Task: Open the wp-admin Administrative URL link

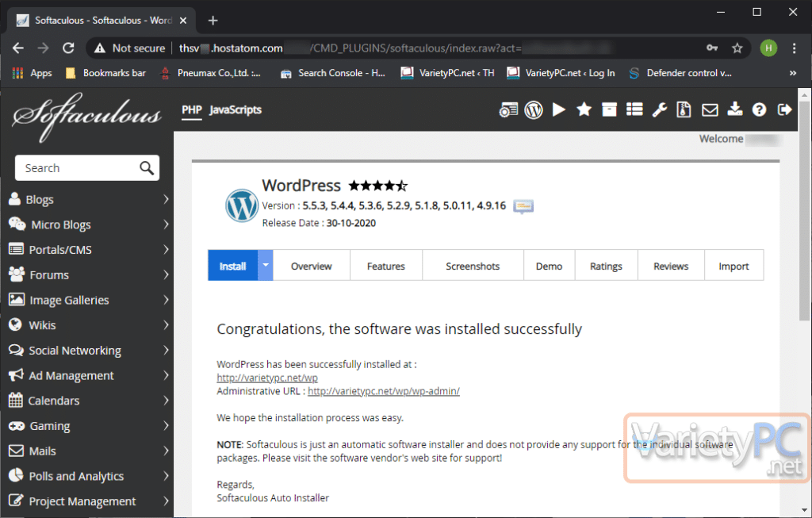Action: click(384, 391)
